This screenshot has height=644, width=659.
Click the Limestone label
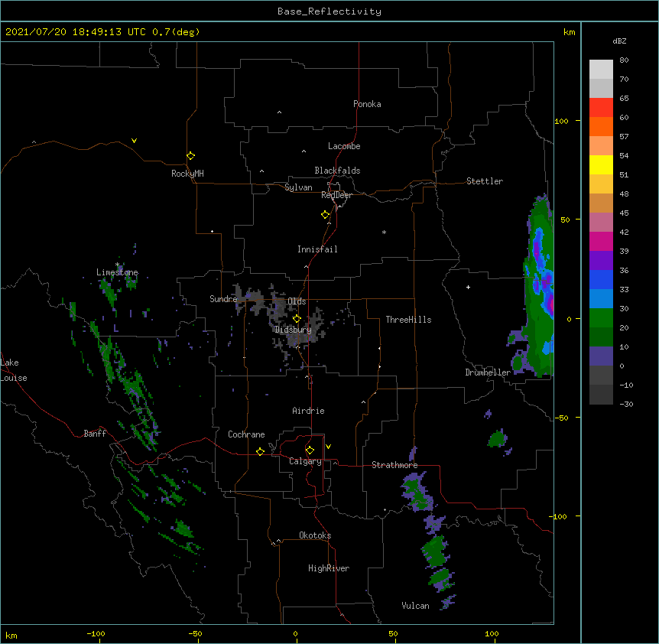click(x=117, y=272)
